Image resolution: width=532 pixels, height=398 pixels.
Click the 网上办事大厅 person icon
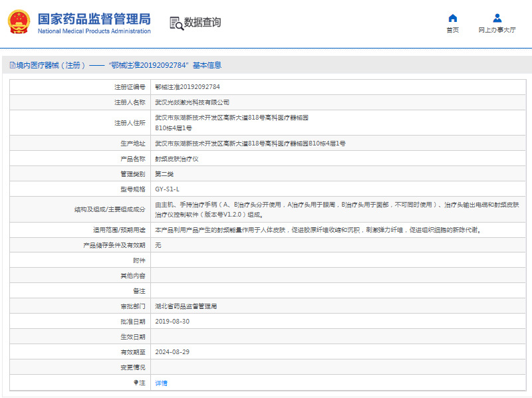tap(497, 18)
